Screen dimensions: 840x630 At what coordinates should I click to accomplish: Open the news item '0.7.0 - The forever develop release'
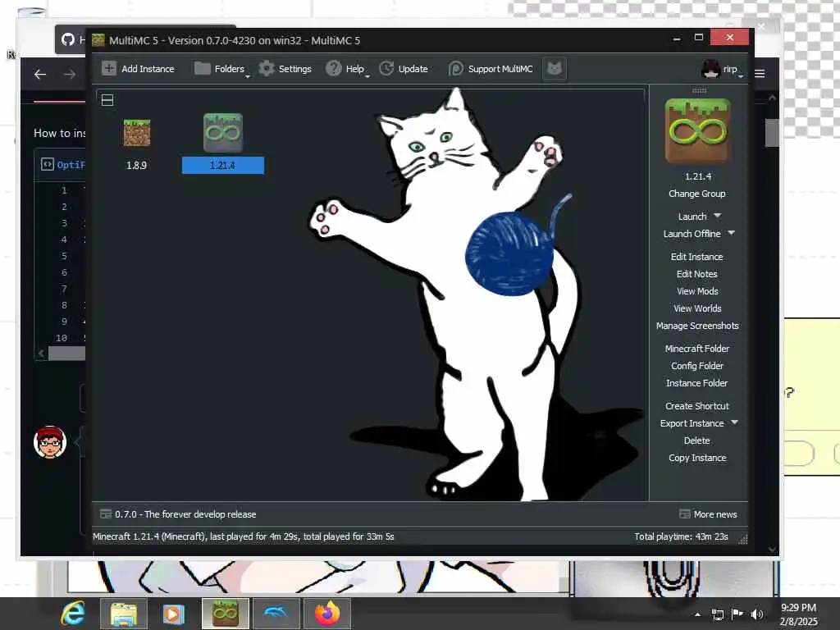178,514
